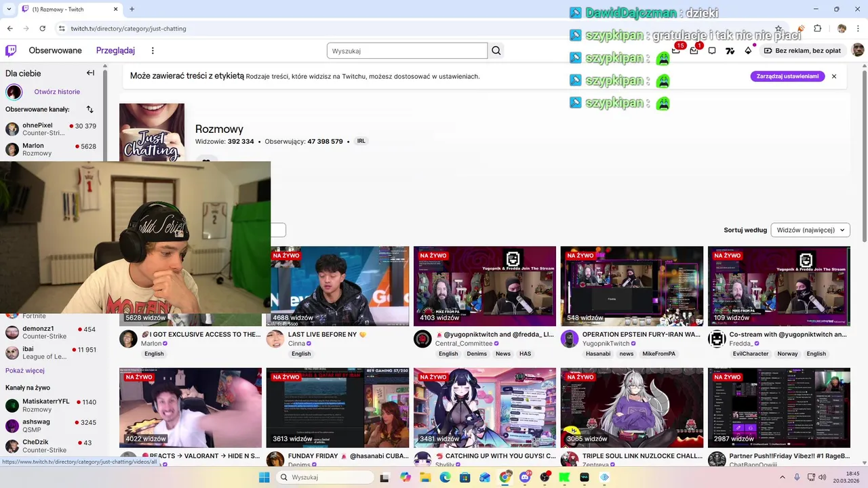Click the Hasanabi tag
This screenshot has width=868, height=488.
point(598,354)
